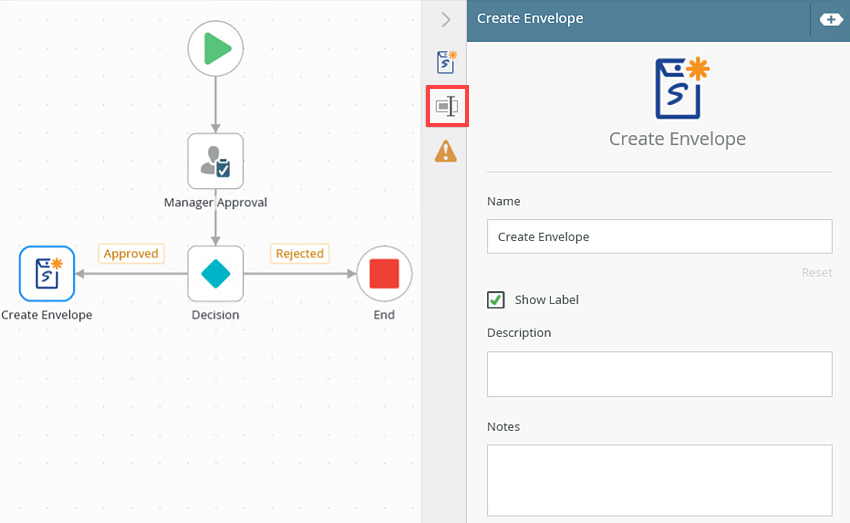Open the Create Envelope tab in sidebar
850x523 pixels.
coord(446,62)
